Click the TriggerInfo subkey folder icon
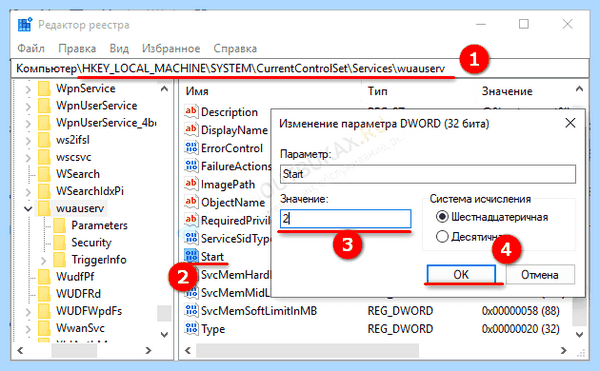The height and width of the screenshot is (371, 600). pos(59,259)
